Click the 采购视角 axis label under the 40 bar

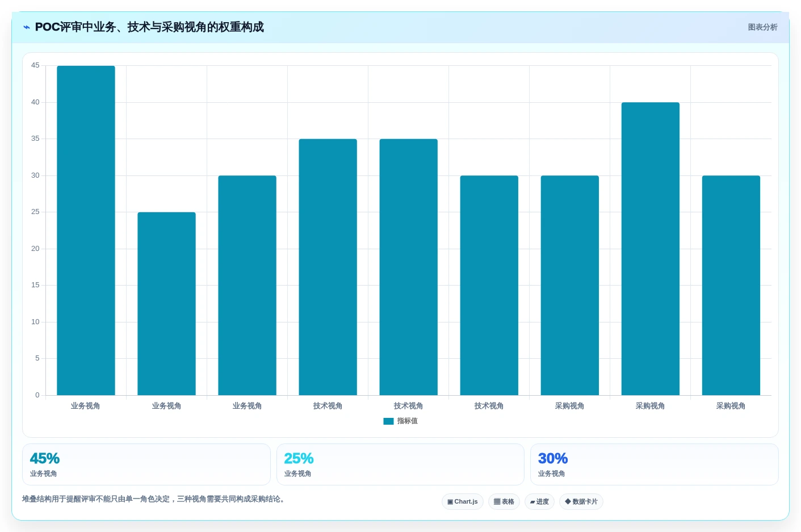[650, 406]
